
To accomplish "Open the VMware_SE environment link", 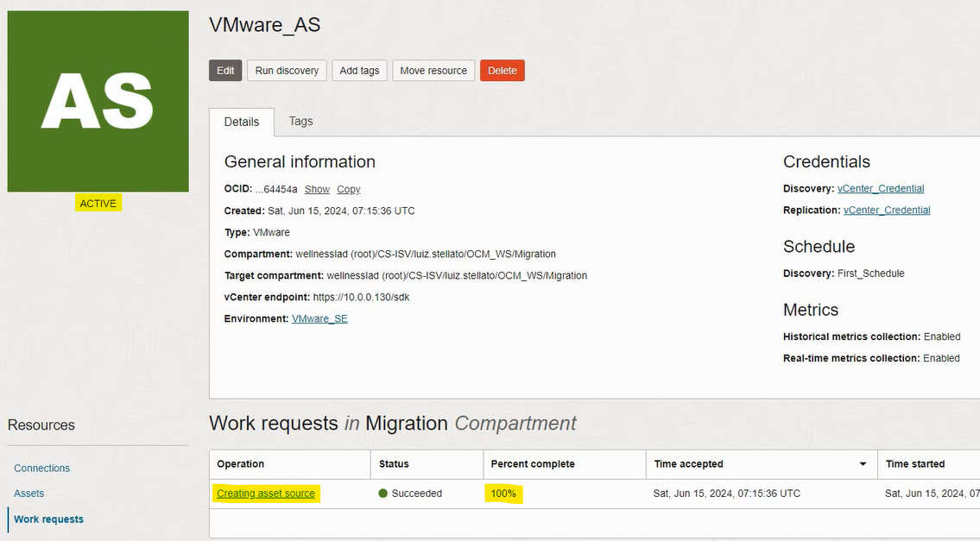I will [319, 318].
